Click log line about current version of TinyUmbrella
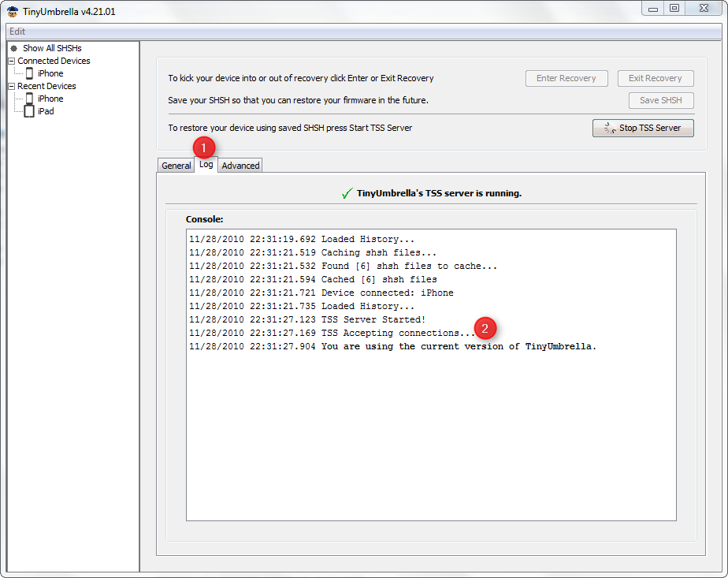 pyautogui.click(x=392, y=347)
